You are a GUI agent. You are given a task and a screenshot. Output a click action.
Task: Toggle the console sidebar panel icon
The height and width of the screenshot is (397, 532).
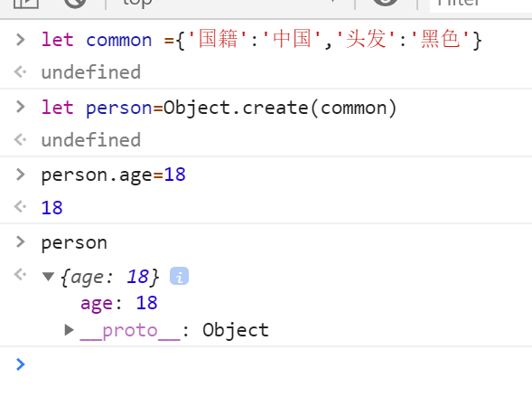pos(26,4)
